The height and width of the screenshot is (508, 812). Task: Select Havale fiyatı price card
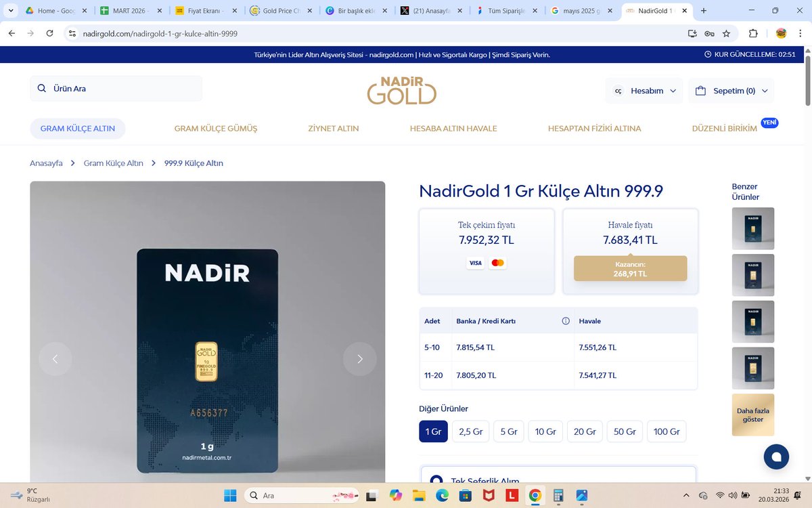tap(630, 251)
